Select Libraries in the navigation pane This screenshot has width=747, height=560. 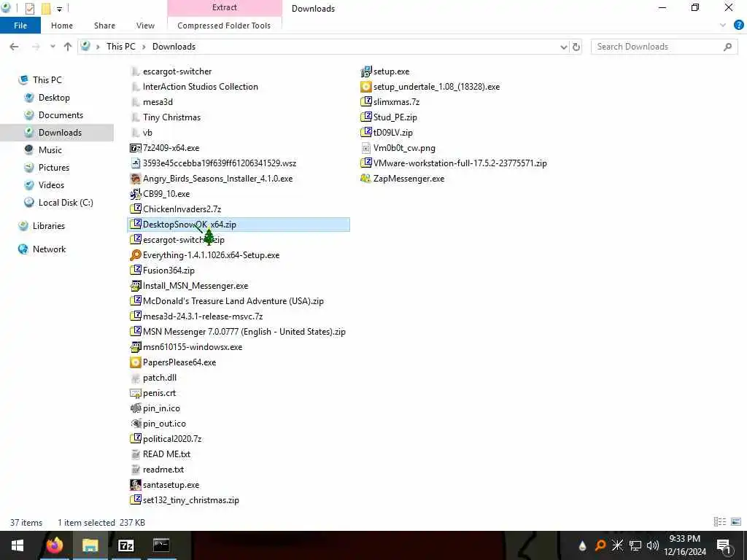click(x=49, y=226)
